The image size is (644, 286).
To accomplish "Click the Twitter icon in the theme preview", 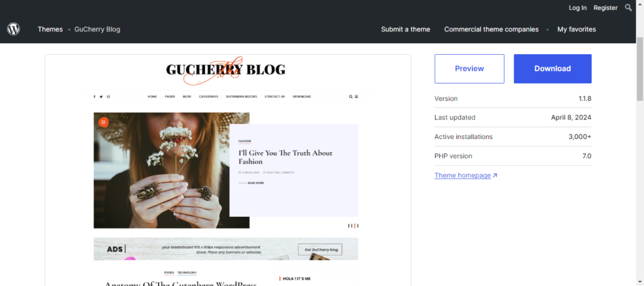I will pyautogui.click(x=101, y=97).
